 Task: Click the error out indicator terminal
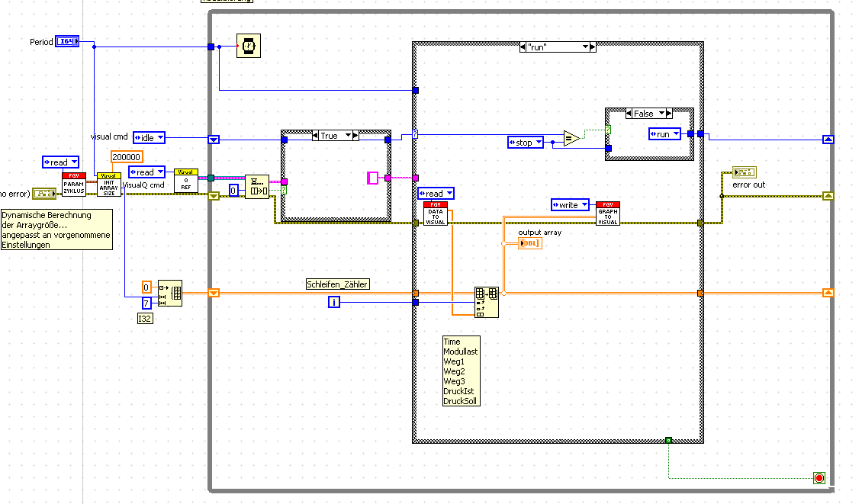pyautogui.click(x=745, y=172)
